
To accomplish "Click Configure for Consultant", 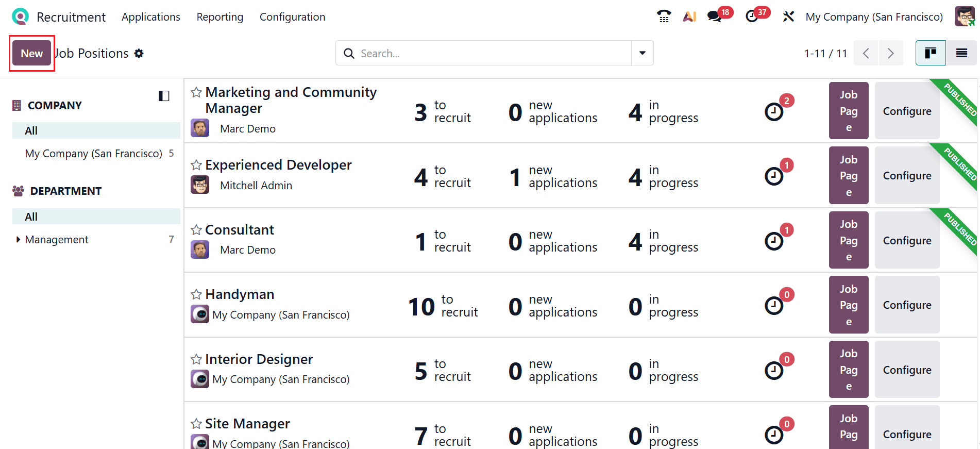I will (x=907, y=240).
